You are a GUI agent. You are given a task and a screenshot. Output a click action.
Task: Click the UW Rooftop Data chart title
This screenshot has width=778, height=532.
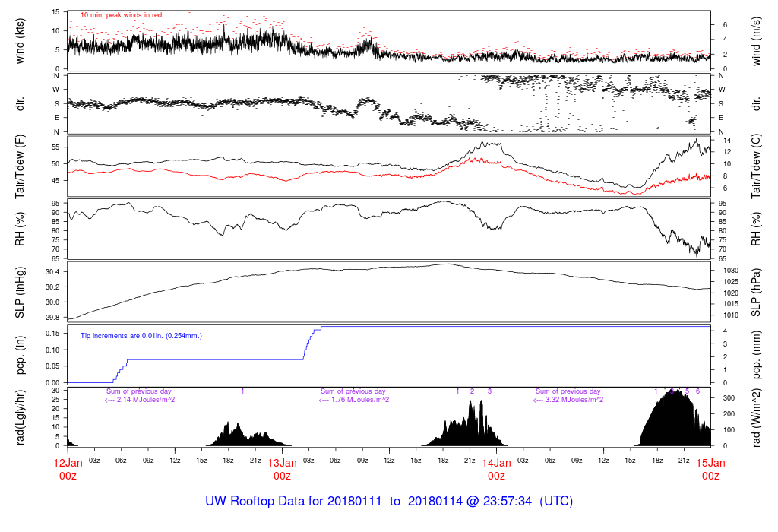[389, 502]
